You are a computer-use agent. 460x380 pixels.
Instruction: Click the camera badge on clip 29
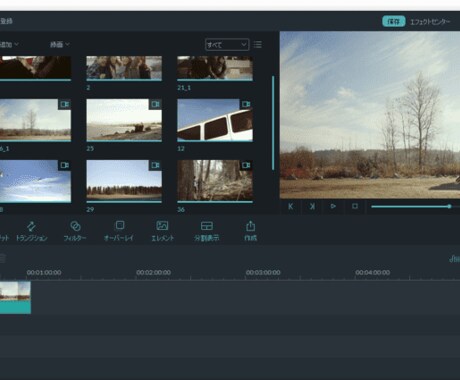[x=155, y=165]
